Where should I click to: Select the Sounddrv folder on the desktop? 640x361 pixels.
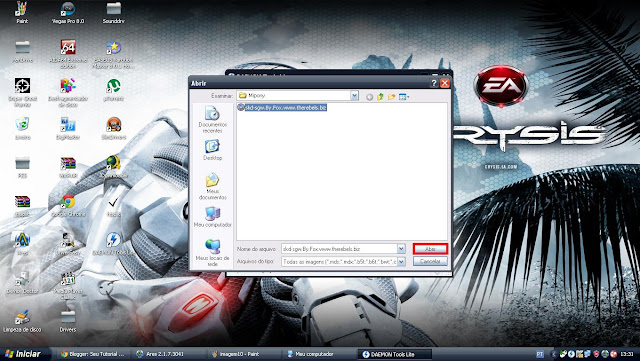point(113,12)
